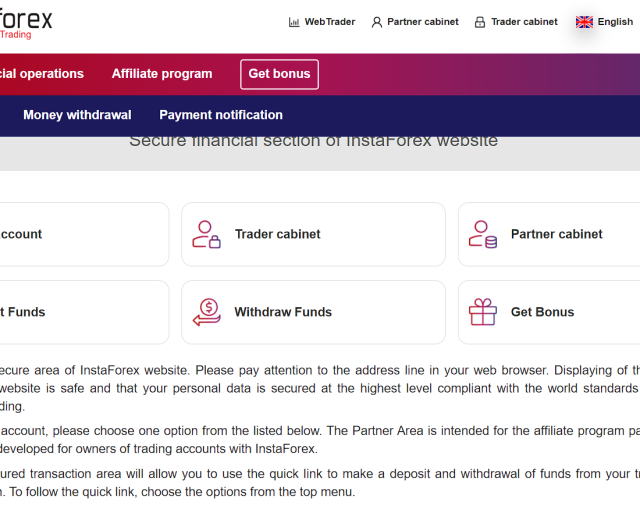Select the financial operations menu item

pyautogui.click(x=42, y=74)
